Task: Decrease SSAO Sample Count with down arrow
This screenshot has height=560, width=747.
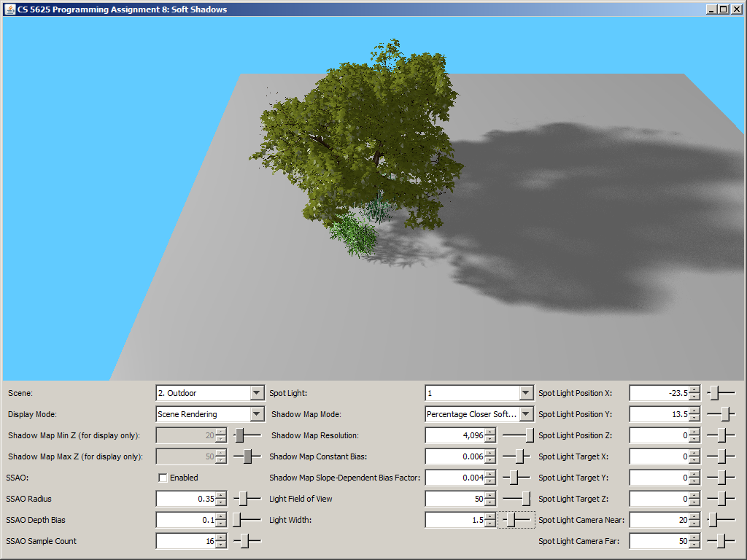Action: 221,545
